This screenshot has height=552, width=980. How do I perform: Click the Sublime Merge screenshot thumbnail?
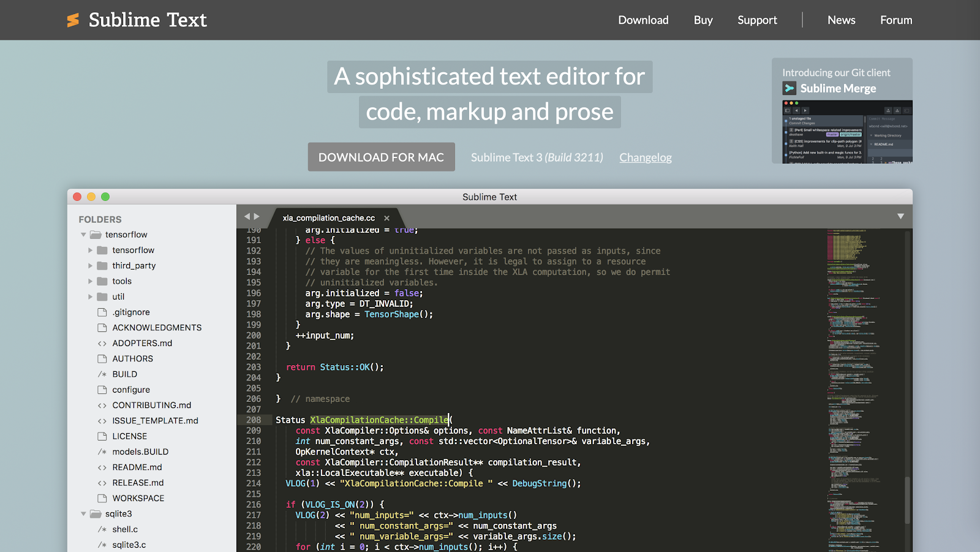(x=848, y=132)
